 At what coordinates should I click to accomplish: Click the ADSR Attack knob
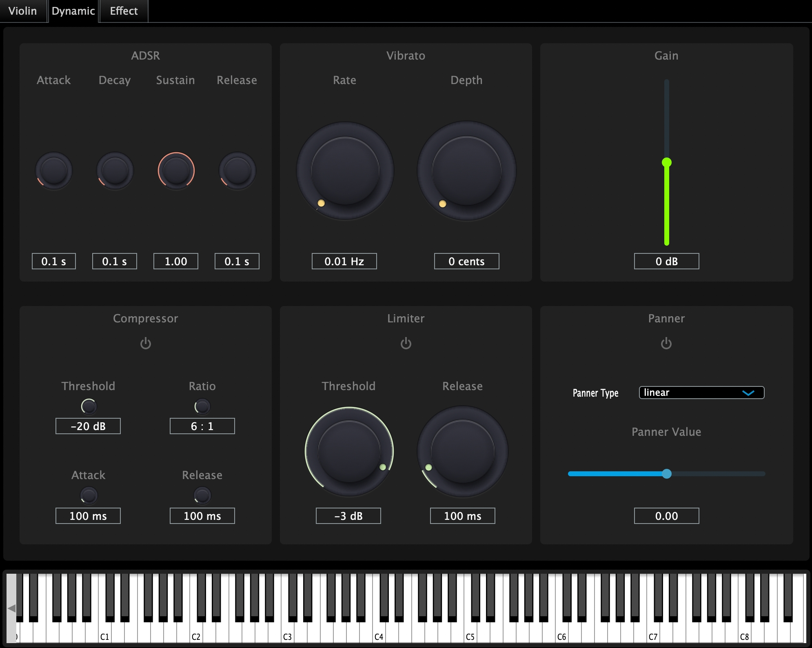(54, 171)
